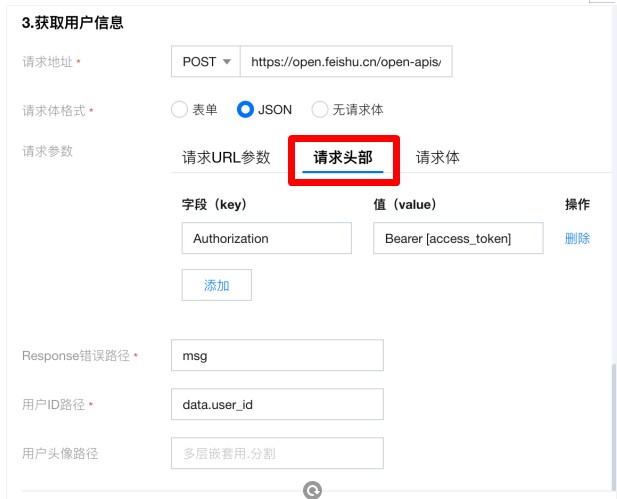The height and width of the screenshot is (499, 617).
Task: Focus the Response错误路径 field containing msg
Action: coord(277,355)
